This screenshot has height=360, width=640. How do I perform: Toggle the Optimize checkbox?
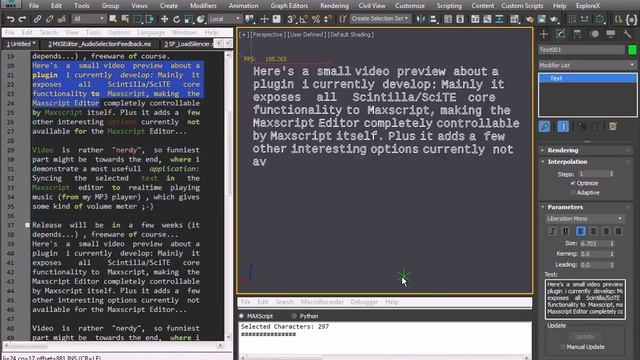tap(573, 183)
